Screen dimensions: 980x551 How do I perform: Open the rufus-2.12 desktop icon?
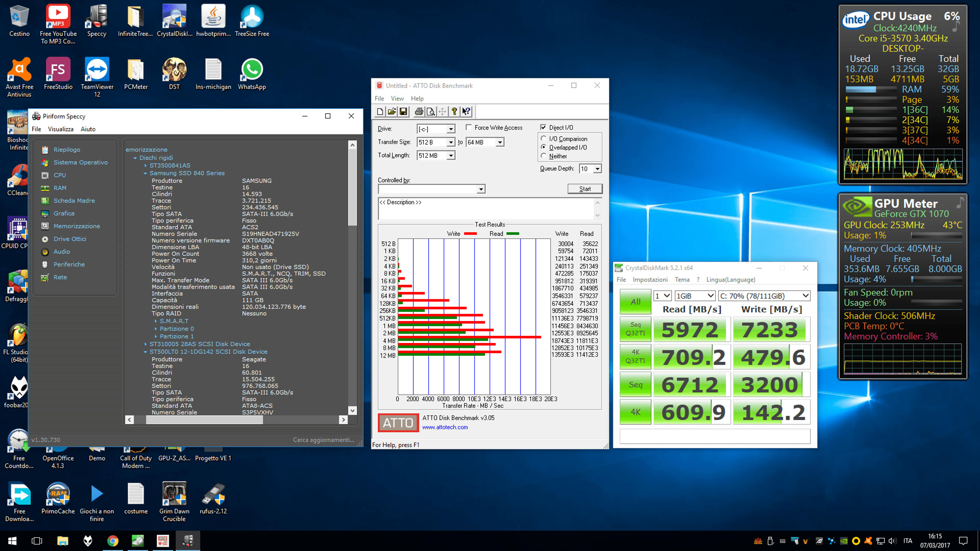tap(213, 498)
